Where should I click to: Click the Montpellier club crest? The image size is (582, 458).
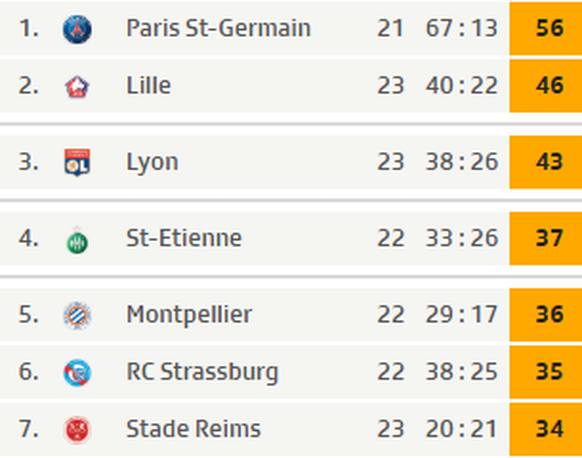tap(77, 315)
